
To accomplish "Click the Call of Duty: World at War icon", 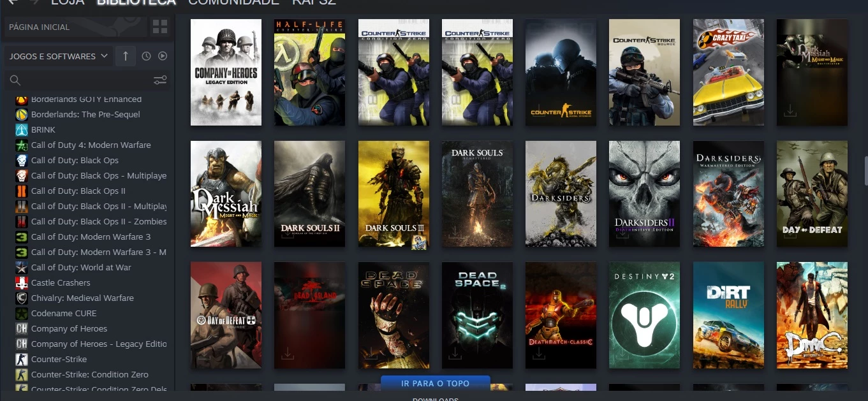I will pyautogui.click(x=22, y=268).
